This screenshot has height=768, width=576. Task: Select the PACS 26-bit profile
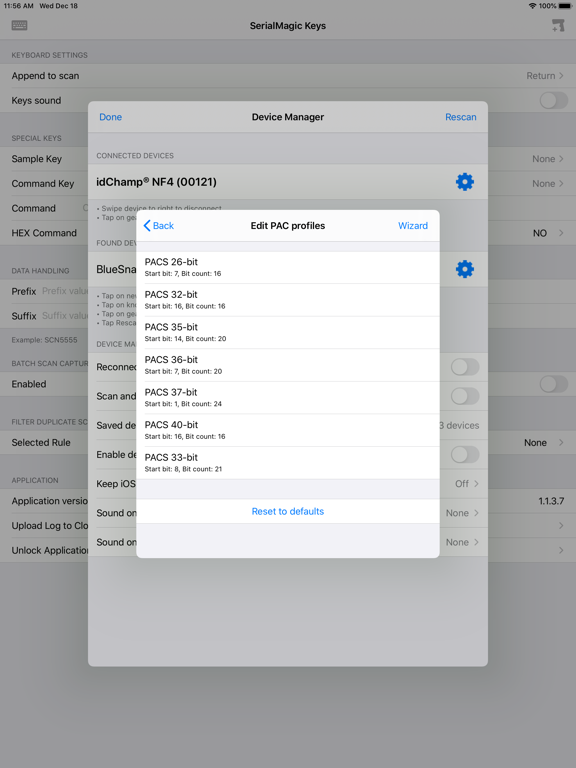288,267
